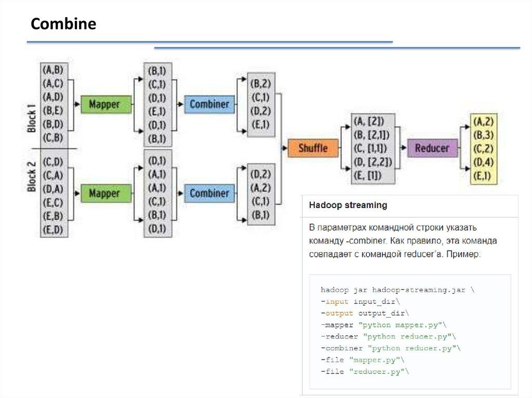The image size is (532, 398).
Task: Click the blue Combiner box fed by Block 2
Action: (209, 194)
